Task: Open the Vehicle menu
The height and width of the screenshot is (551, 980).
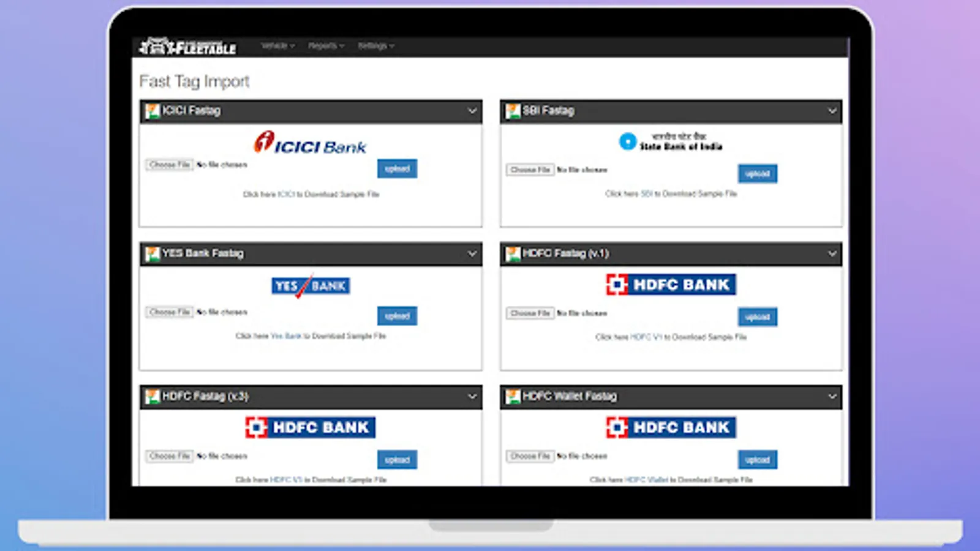Action: [277, 46]
